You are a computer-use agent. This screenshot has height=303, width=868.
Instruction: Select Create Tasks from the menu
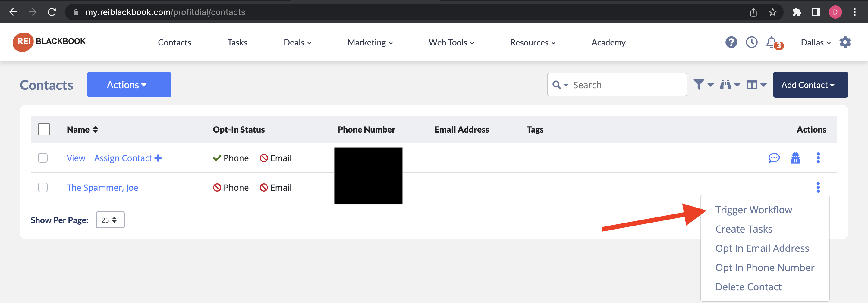(x=744, y=229)
